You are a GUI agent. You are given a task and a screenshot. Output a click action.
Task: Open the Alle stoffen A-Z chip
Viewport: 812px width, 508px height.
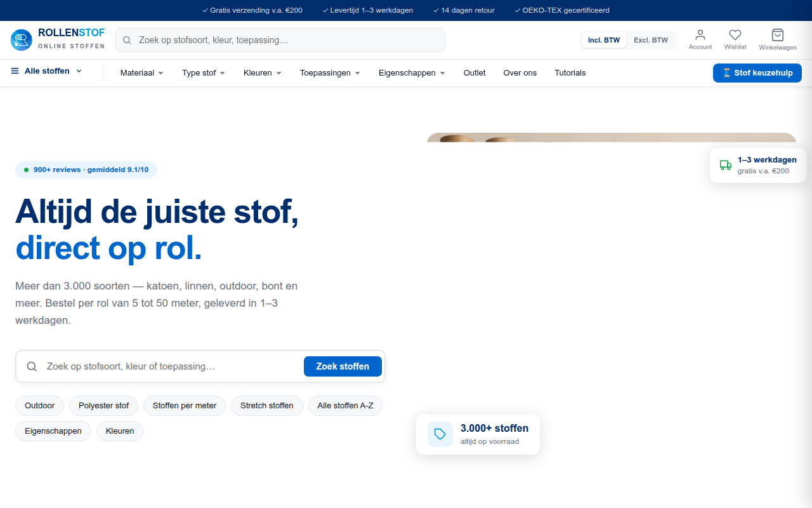pyautogui.click(x=345, y=406)
